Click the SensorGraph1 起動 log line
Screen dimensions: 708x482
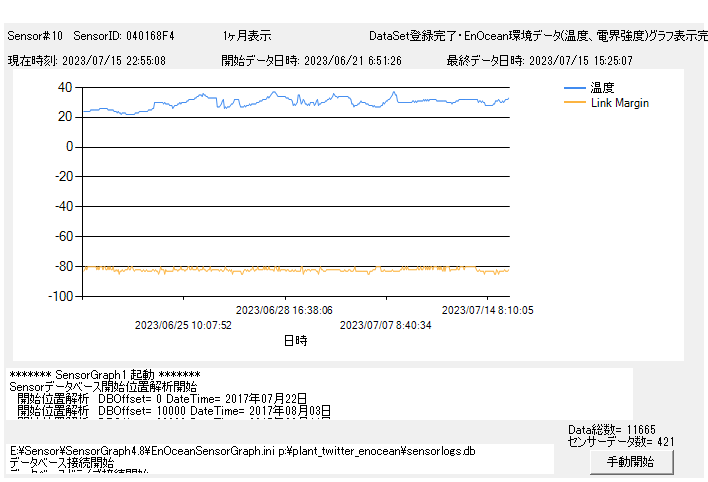click(105, 374)
